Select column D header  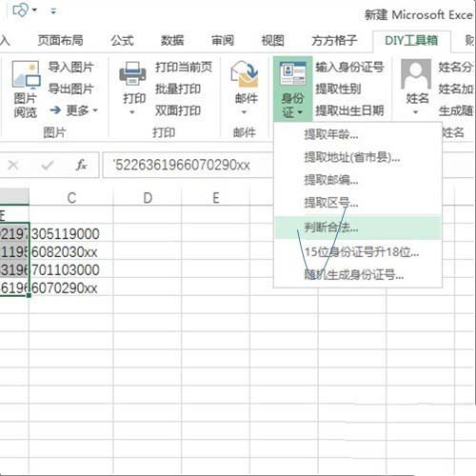(148, 197)
